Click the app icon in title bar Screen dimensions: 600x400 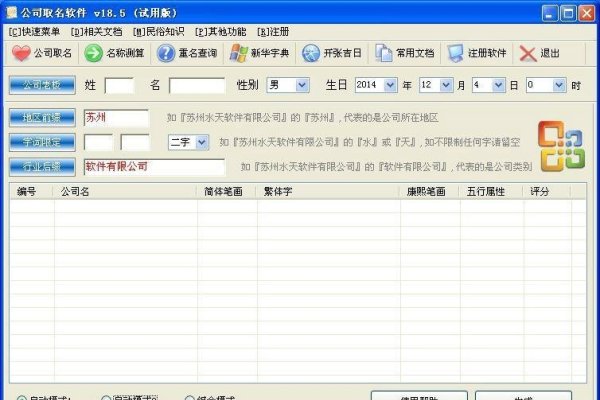[x=12, y=13]
